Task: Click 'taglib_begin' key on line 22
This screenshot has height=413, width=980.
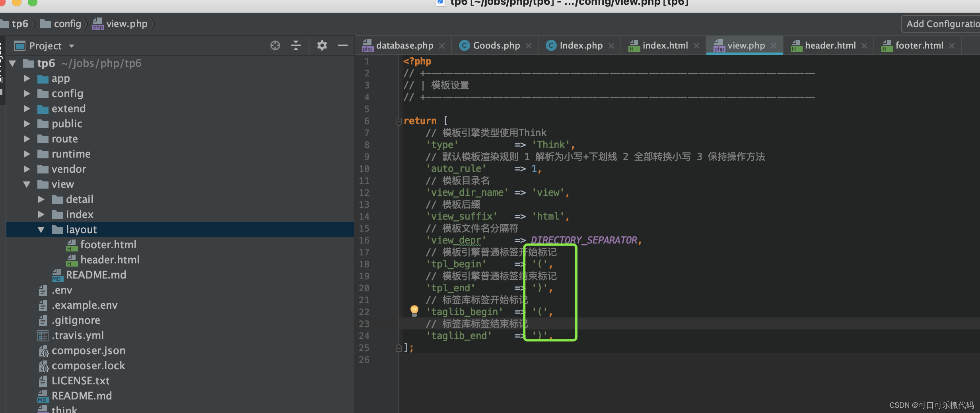Action: (x=465, y=312)
